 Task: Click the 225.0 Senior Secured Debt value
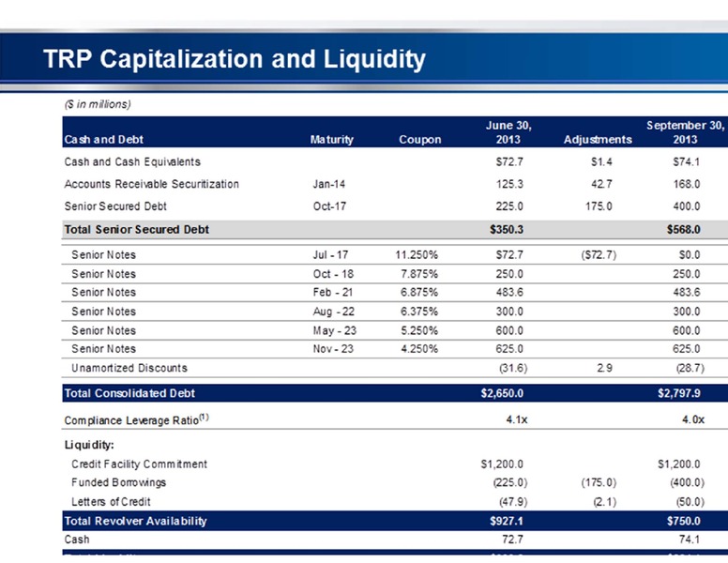click(509, 206)
